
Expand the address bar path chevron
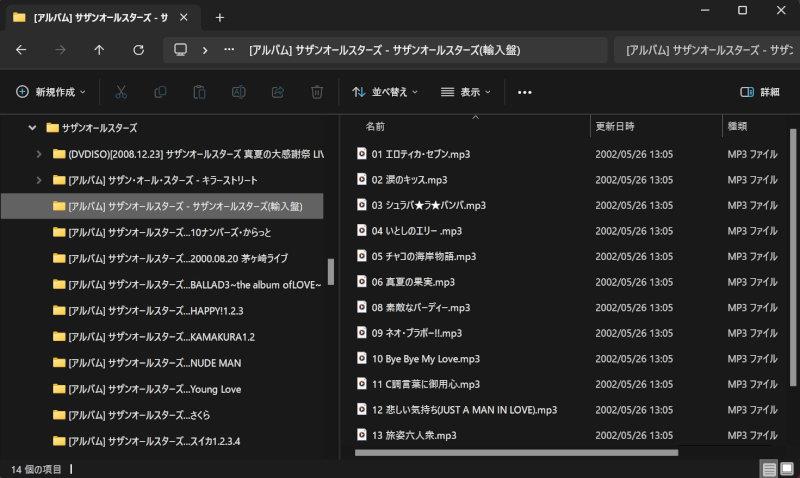pos(205,50)
